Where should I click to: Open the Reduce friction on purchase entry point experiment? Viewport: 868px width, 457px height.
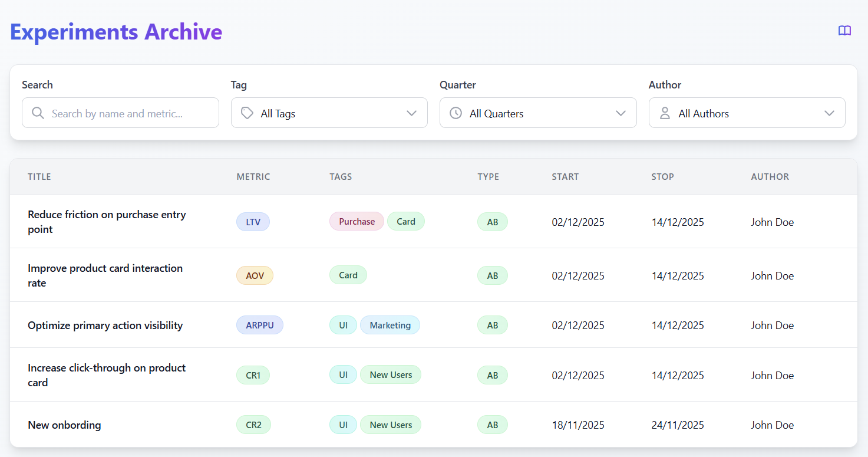point(107,222)
